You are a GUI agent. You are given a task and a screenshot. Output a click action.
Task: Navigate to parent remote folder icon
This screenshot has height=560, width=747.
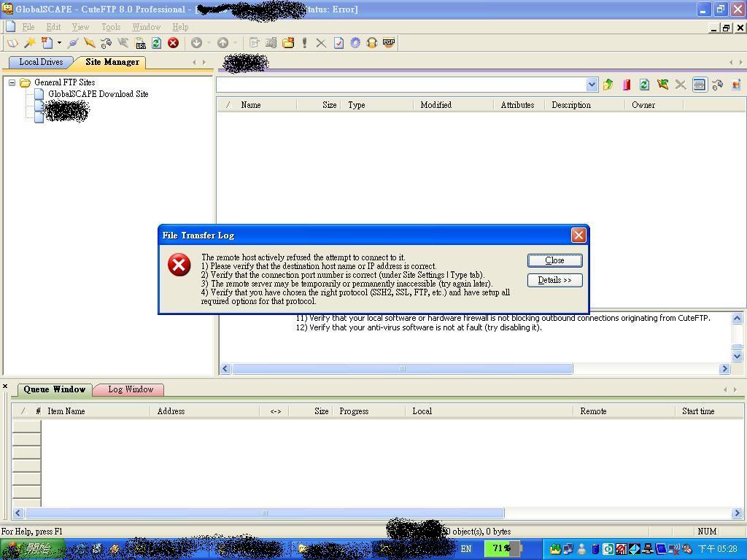608,85
